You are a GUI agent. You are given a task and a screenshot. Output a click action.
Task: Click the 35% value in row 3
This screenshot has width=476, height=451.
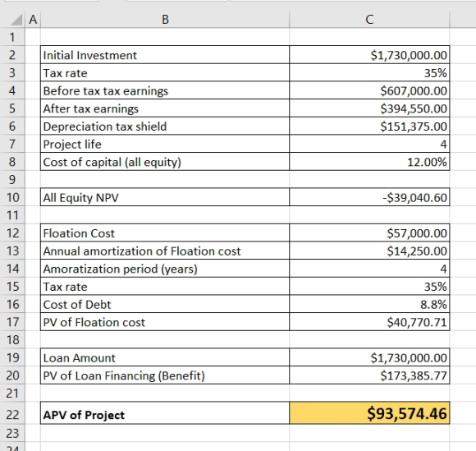pos(369,73)
